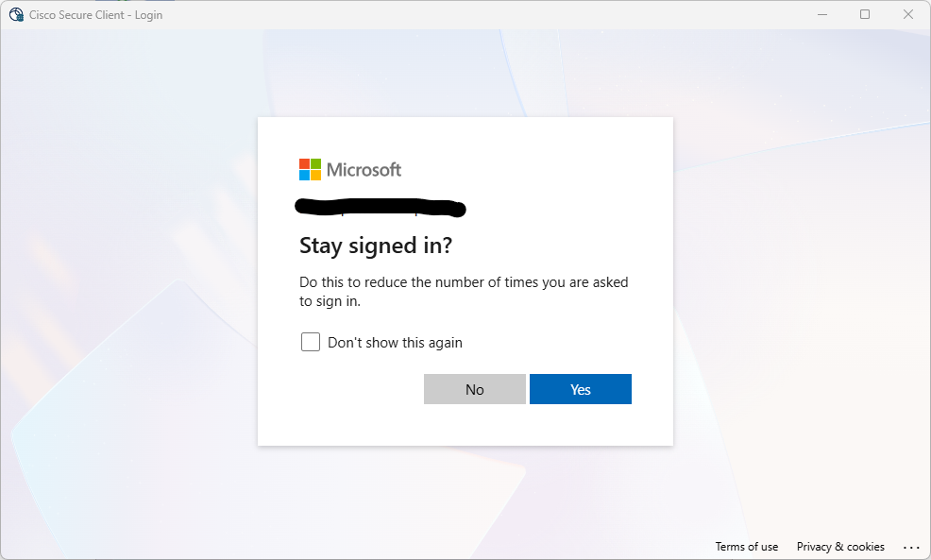The width and height of the screenshot is (931, 560).
Task: Decline by clicking the No button
Action: pyautogui.click(x=475, y=389)
